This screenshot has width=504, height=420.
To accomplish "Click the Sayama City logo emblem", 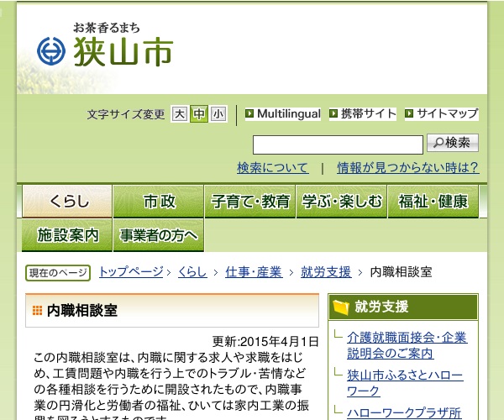I will (x=50, y=51).
